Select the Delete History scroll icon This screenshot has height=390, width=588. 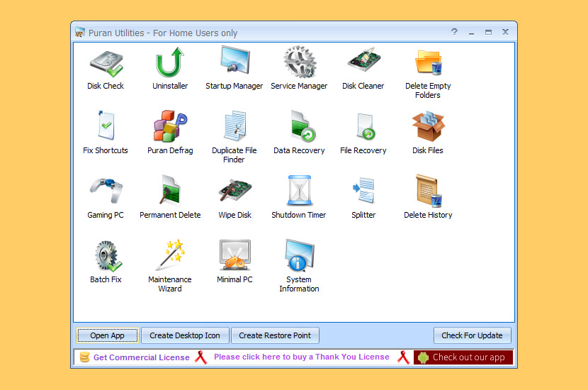point(429,191)
